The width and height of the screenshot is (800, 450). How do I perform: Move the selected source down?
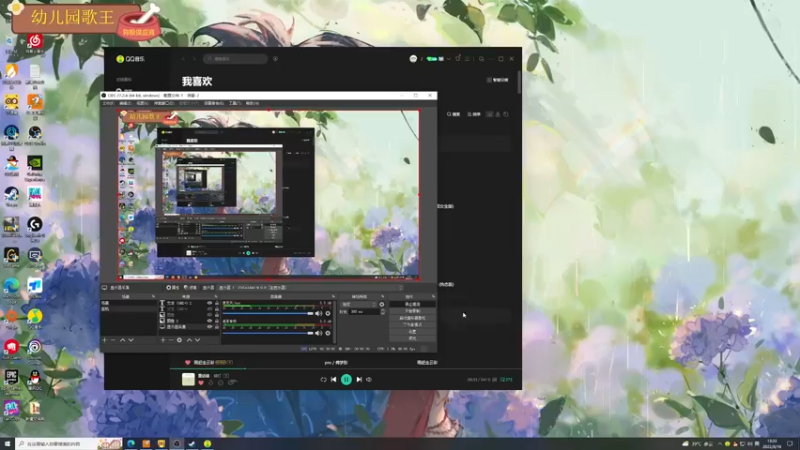tap(197, 340)
